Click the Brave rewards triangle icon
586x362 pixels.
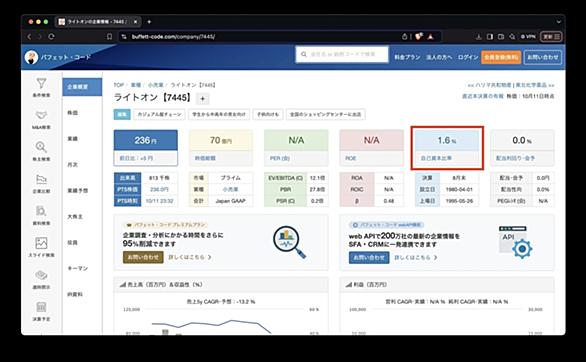[x=431, y=37]
